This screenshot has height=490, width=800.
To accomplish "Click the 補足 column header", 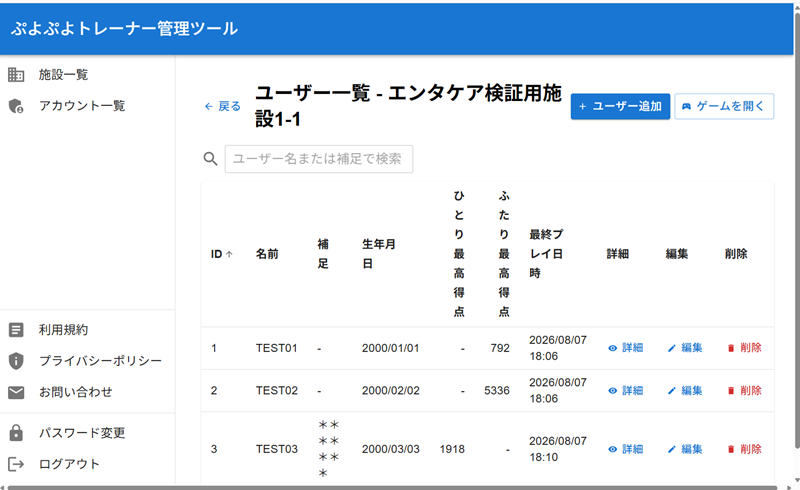I will coord(323,254).
